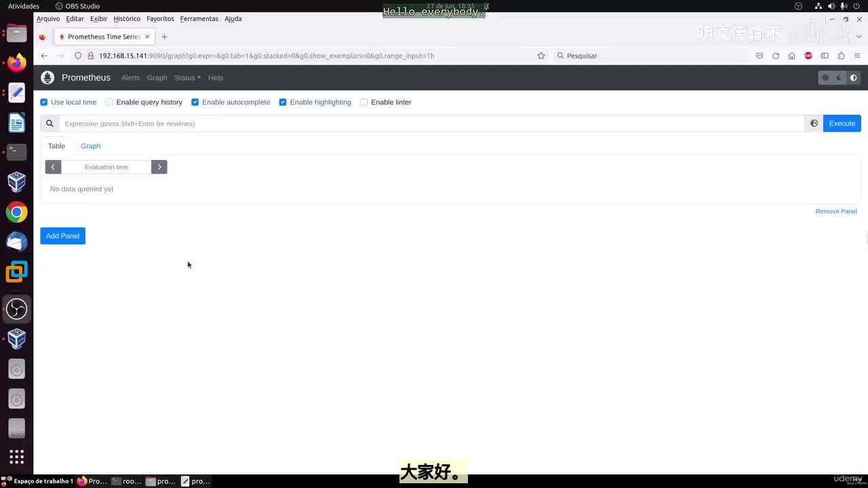Open LibreOffice Writer from the dock

point(16,123)
